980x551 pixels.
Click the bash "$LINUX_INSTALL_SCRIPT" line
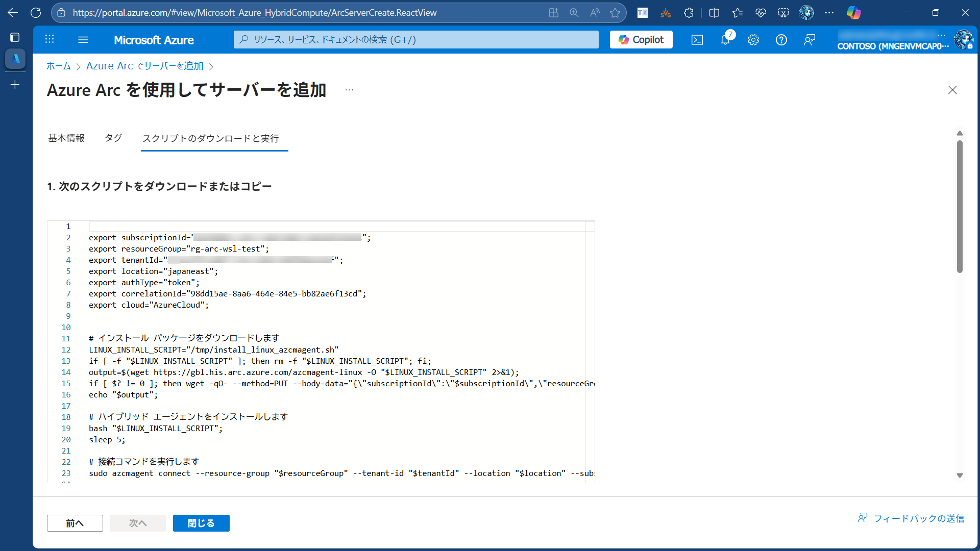(x=156, y=429)
